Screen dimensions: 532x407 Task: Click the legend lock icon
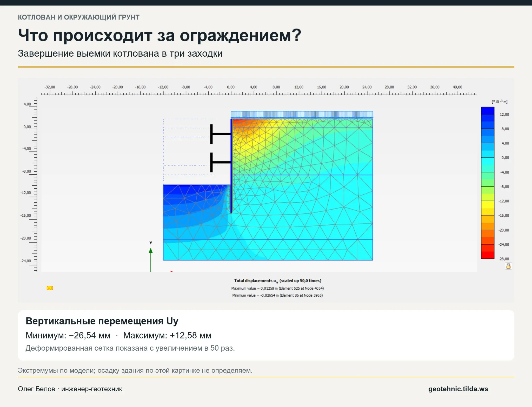pyautogui.click(x=508, y=266)
